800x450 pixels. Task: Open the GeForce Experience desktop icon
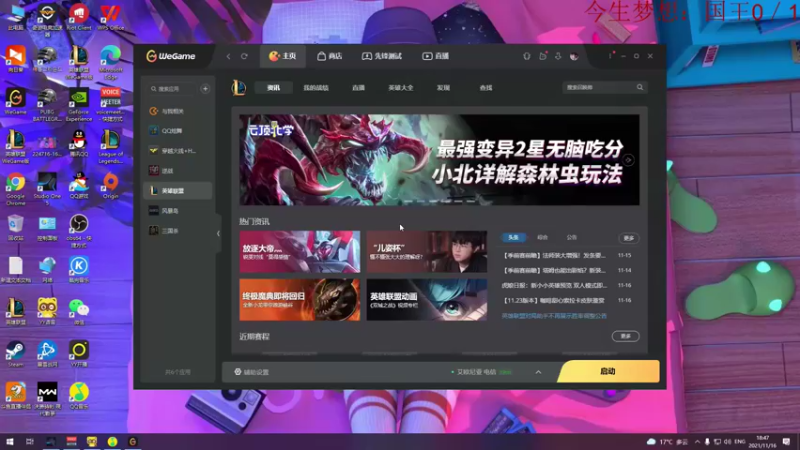[79, 104]
